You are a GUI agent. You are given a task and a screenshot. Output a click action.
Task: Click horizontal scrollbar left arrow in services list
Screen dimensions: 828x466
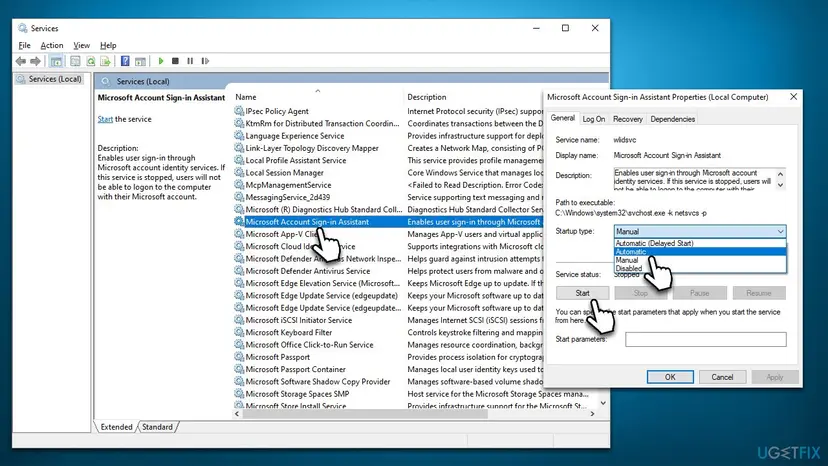[237, 414]
